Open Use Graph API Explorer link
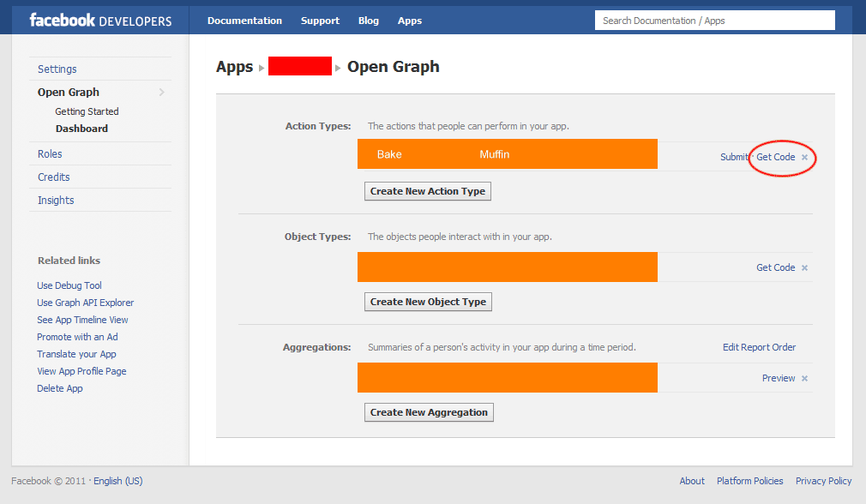The image size is (866, 504). coord(85,303)
